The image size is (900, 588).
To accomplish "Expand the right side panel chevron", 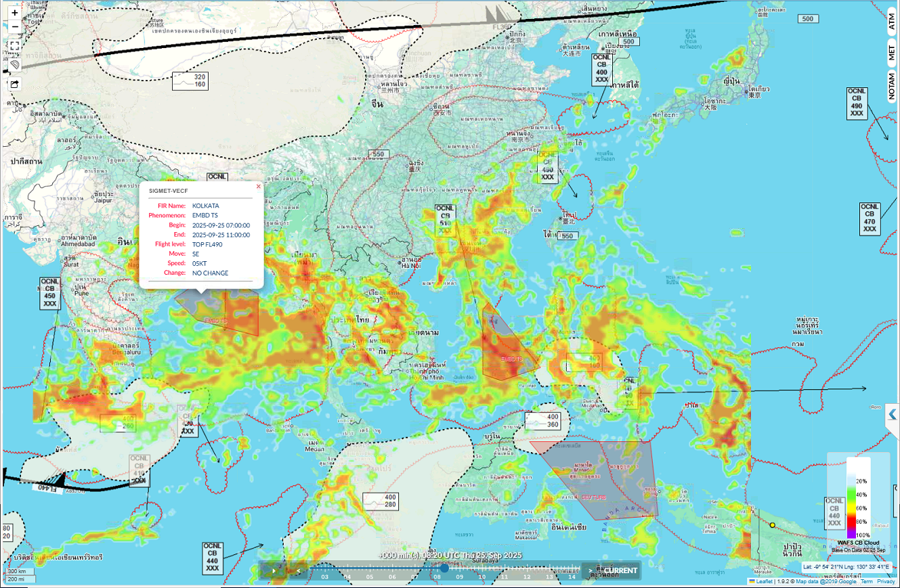I will point(893,414).
